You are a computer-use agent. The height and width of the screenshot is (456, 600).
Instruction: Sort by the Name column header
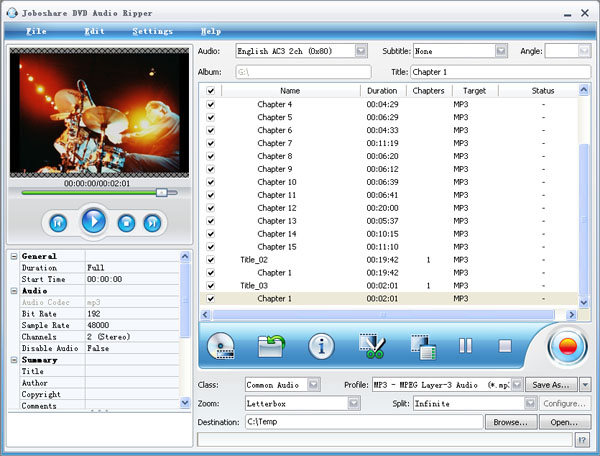click(x=290, y=91)
